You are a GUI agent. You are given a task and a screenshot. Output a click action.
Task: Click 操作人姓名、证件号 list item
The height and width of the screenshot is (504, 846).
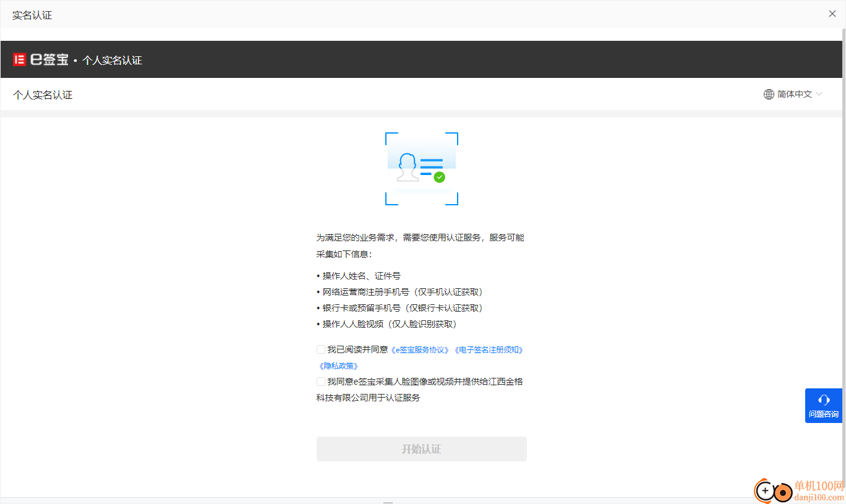point(359,276)
